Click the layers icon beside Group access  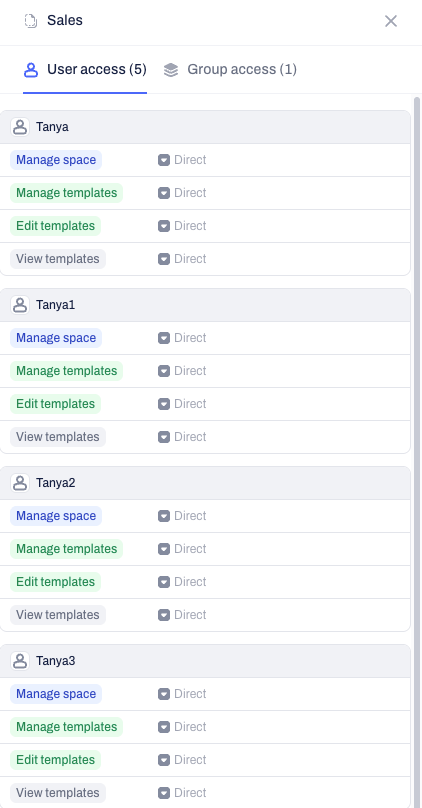[x=171, y=70]
